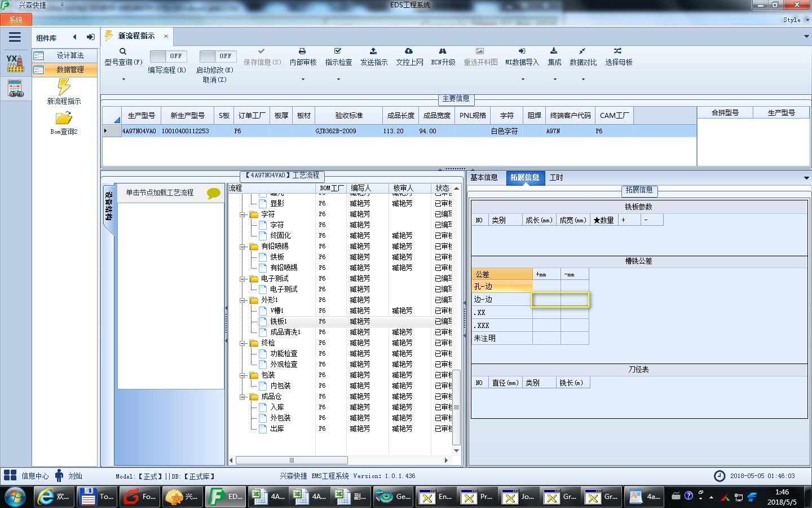Click the horizontal scrollbar of process tree
The width and height of the screenshot is (812, 508).
tap(292, 460)
